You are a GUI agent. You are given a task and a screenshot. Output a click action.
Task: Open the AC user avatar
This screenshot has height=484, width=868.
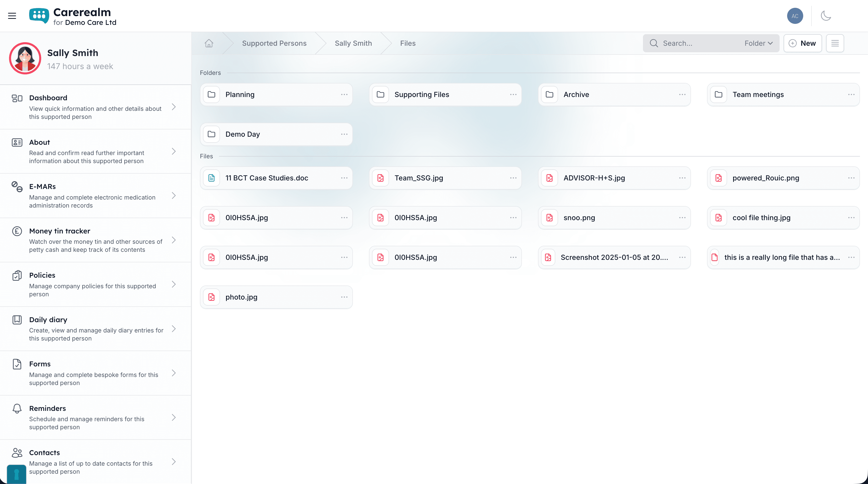click(x=795, y=16)
